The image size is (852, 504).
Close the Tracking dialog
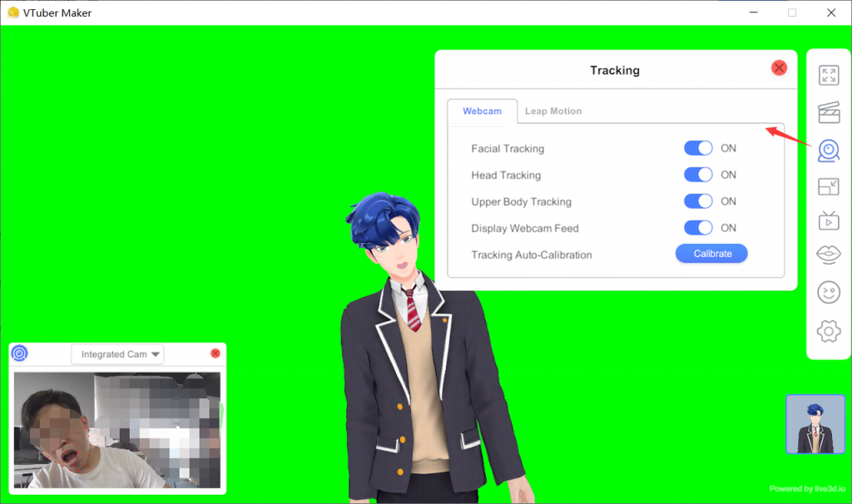coord(779,68)
